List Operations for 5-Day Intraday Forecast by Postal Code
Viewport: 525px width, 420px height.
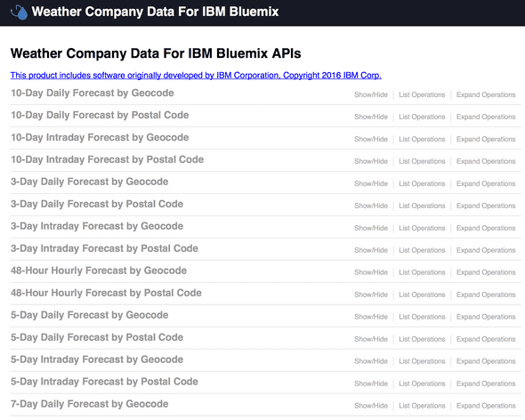click(x=422, y=384)
